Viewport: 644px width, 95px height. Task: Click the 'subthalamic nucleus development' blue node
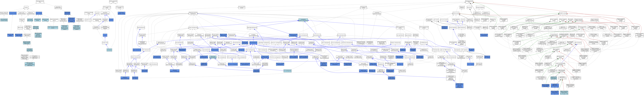[x=125, y=78]
